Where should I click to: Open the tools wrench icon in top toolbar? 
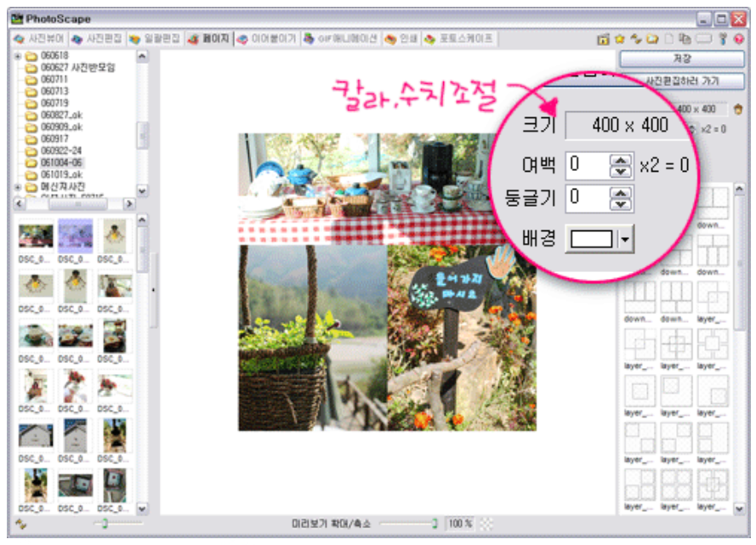(x=722, y=39)
